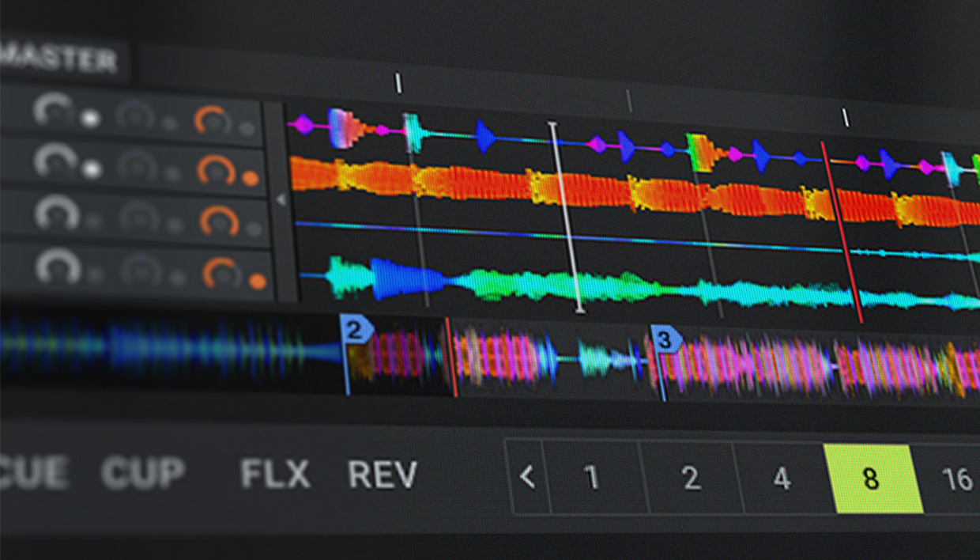Select loop size 16
The image size is (980, 560).
(x=956, y=479)
